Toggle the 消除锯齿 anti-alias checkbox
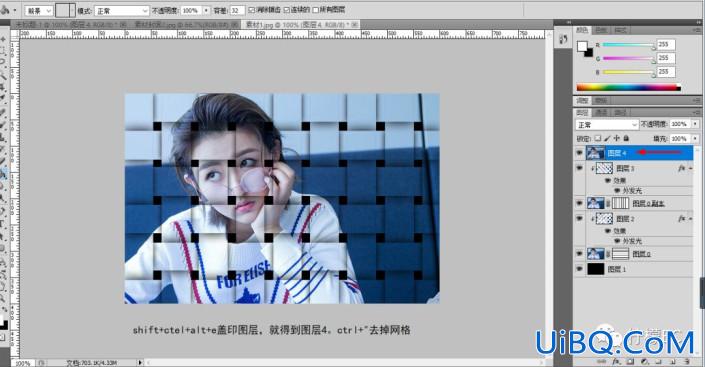Image resolution: width=705 pixels, height=367 pixels. click(x=251, y=9)
